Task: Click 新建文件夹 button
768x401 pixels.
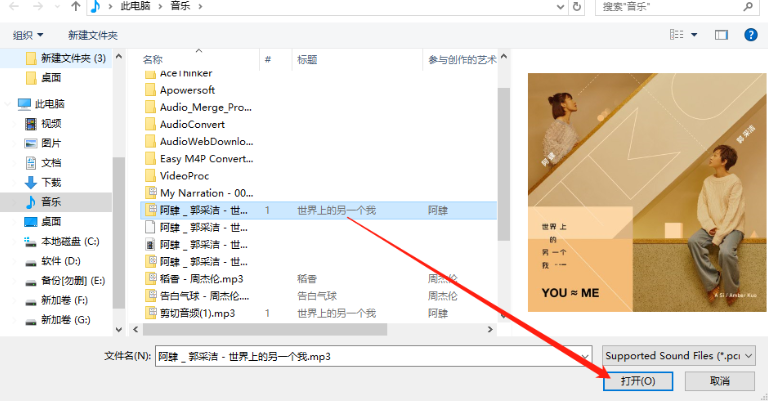Action: 93,35
